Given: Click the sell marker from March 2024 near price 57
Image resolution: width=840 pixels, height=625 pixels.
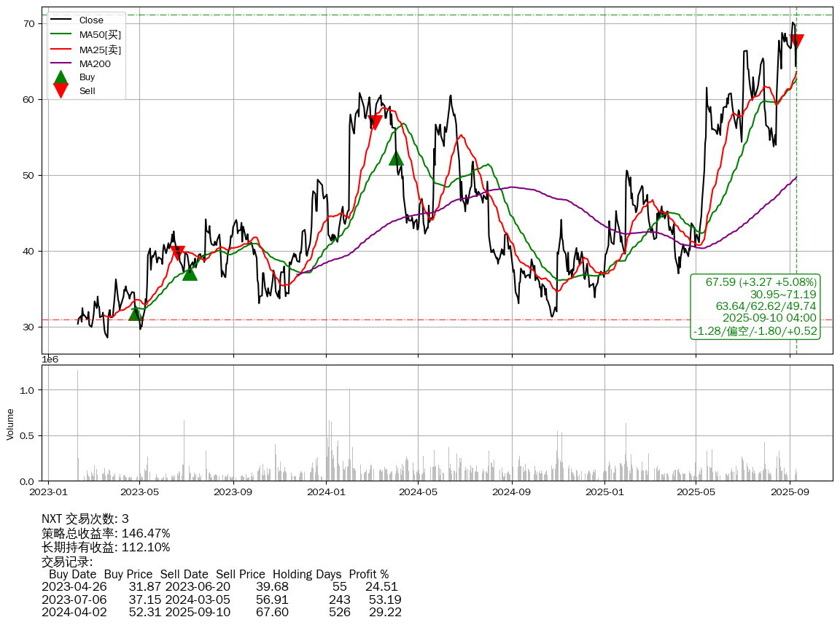Looking at the screenshot, I should coord(376,122).
